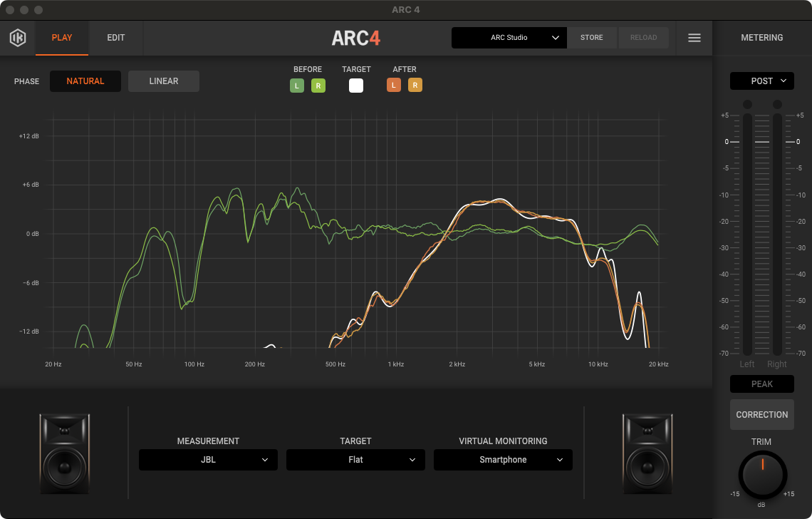Click the IK Multimedia logo icon
The width and height of the screenshot is (812, 519).
pos(18,38)
